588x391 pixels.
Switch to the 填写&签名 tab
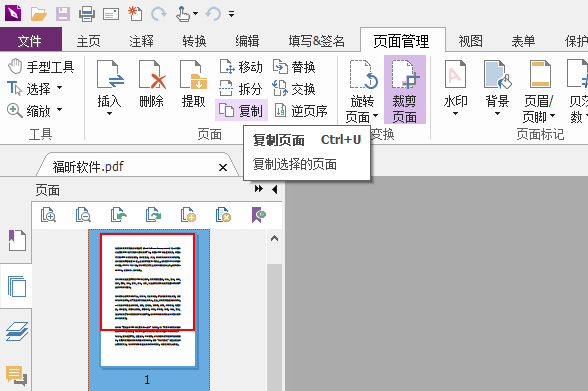316,40
